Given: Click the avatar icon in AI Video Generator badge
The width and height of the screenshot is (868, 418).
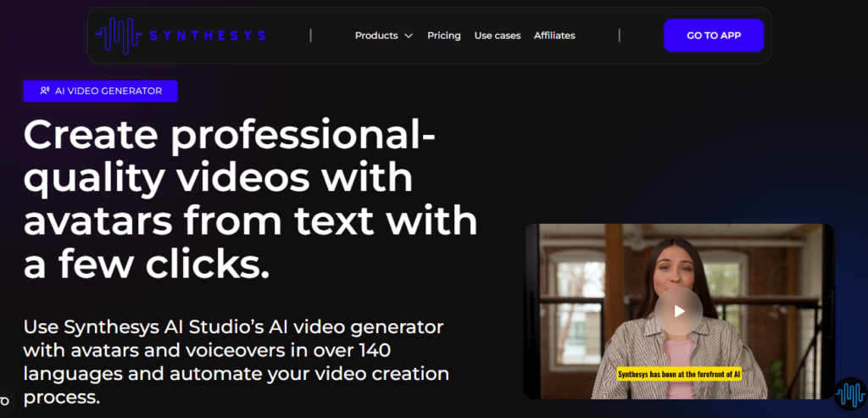Looking at the screenshot, I should point(45,91).
